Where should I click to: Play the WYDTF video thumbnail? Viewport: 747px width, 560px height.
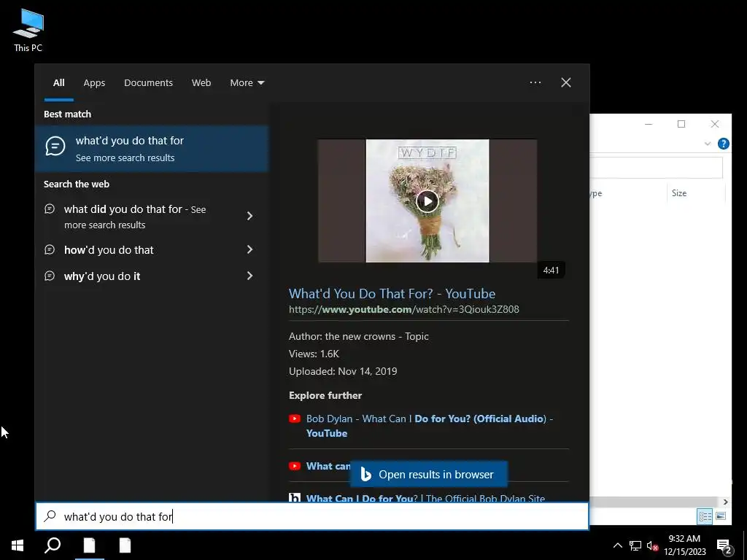pyautogui.click(x=427, y=201)
